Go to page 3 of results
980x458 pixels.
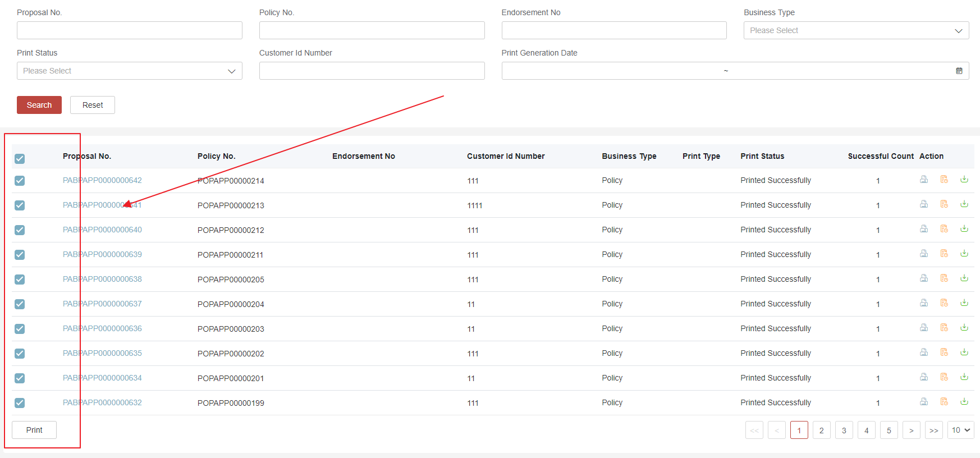(844, 430)
